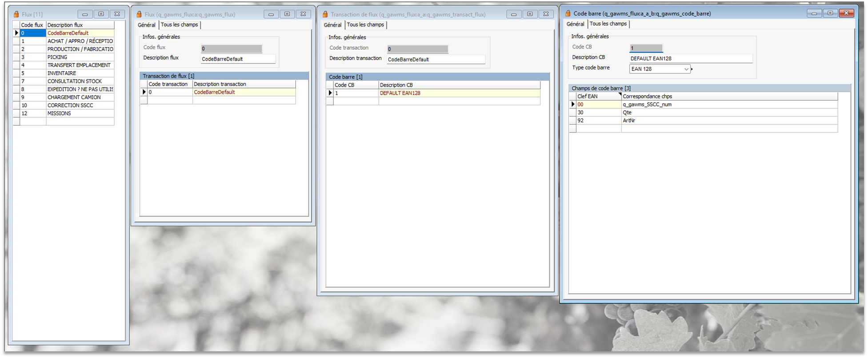The height and width of the screenshot is (358, 868).
Task: Click the lock icon in Flux [11] title bar
Action: tap(16, 14)
